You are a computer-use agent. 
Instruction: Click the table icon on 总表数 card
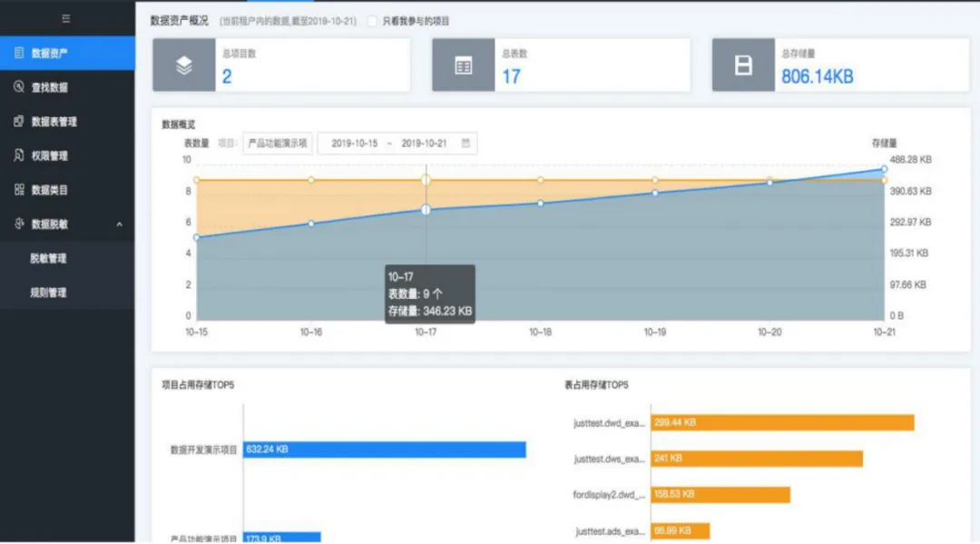click(464, 65)
